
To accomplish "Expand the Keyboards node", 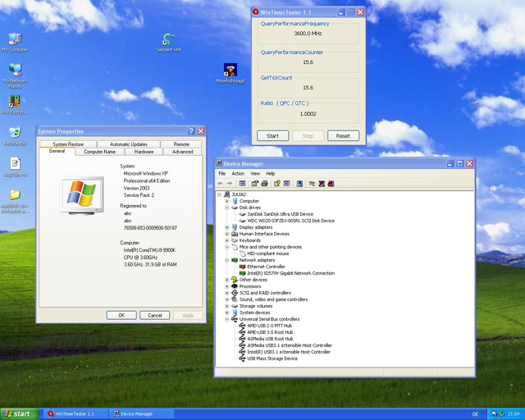I will (x=226, y=240).
